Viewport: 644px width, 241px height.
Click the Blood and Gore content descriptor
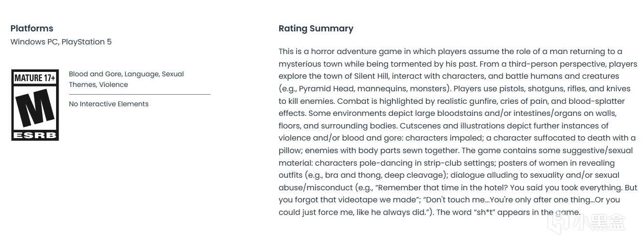coord(96,74)
